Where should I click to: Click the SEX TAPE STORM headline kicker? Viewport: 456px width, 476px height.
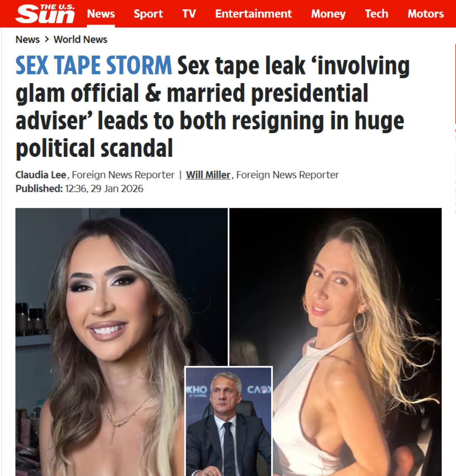point(94,65)
